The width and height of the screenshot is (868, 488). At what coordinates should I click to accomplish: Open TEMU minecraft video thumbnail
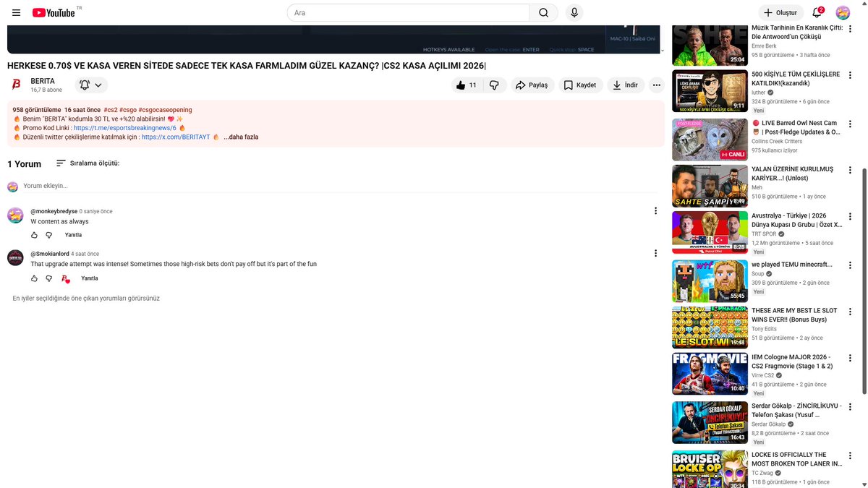710,281
